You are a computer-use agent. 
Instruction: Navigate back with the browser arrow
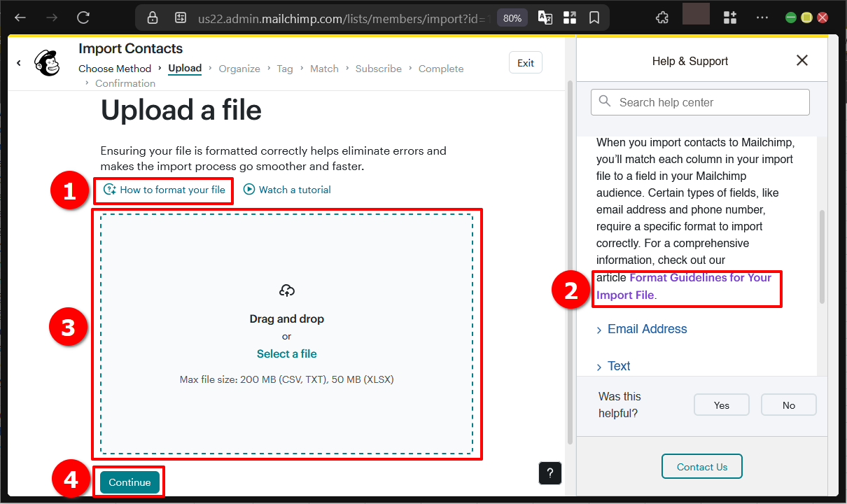pyautogui.click(x=20, y=17)
